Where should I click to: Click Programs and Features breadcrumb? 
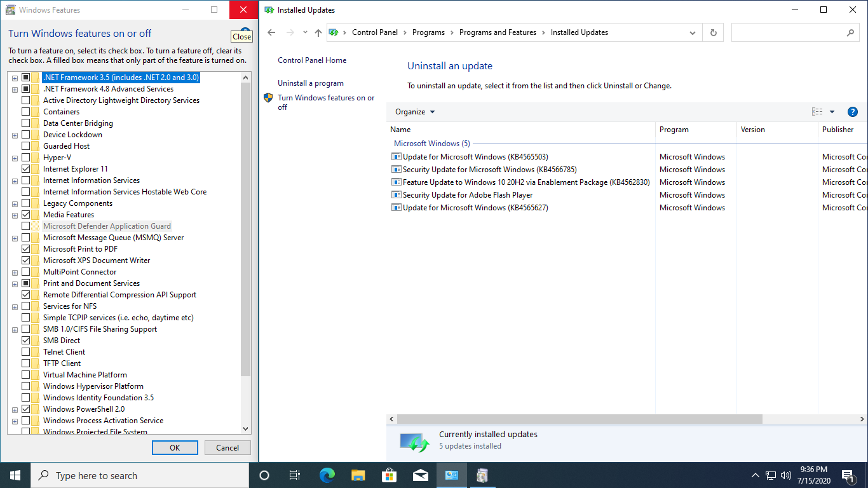(x=498, y=32)
